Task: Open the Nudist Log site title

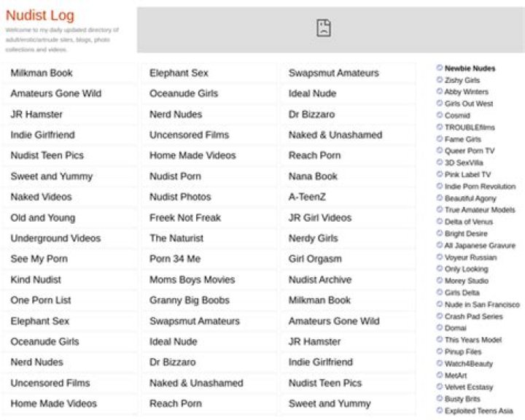Action: [x=39, y=15]
